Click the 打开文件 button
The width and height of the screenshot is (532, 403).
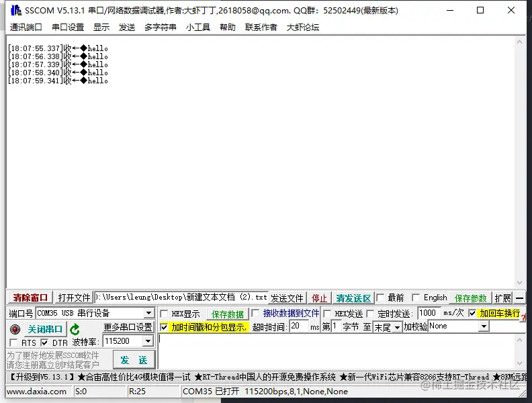click(x=74, y=298)
